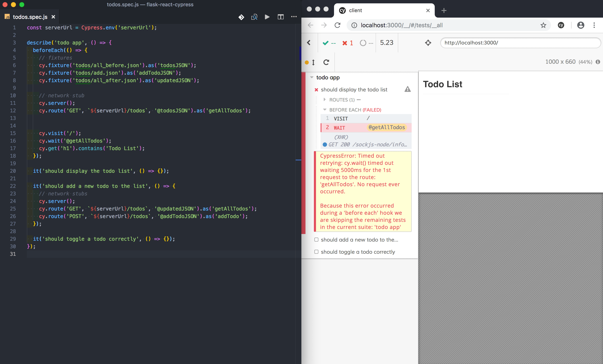Screen dimensions: 603x364
Task: Go back using the Cypress reporter back arrow
Action: pyautogui.click(x=309, y=43)
